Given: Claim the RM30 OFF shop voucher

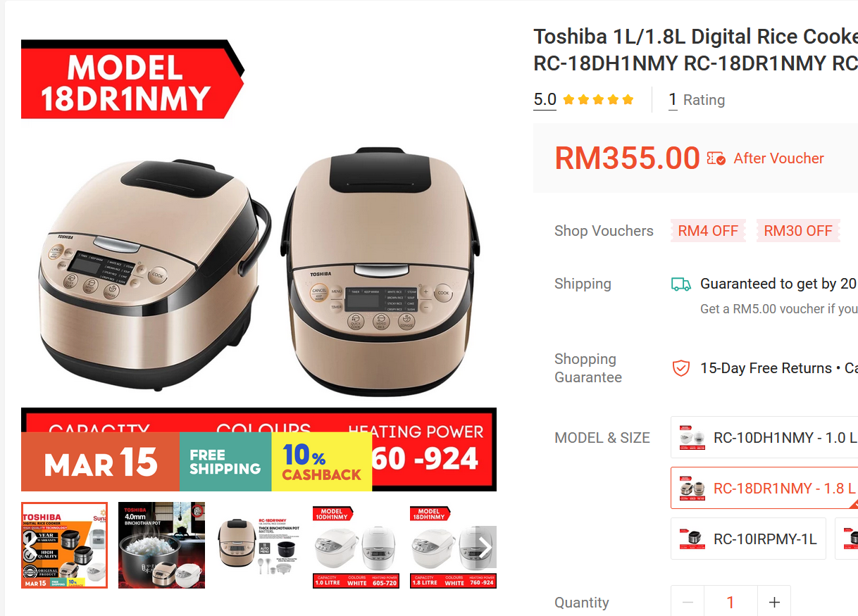Looking at the screenshot, I should pyautogui.click(x=798, y=231).
